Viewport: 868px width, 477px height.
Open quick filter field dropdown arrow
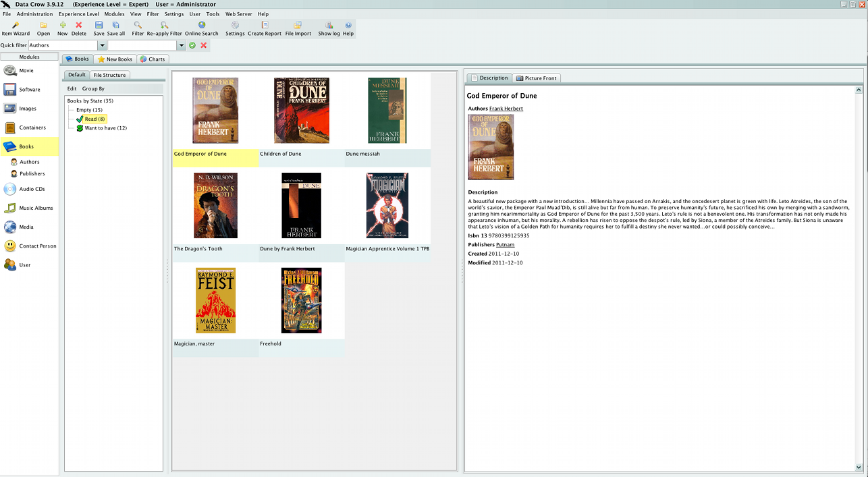[103, 45]
